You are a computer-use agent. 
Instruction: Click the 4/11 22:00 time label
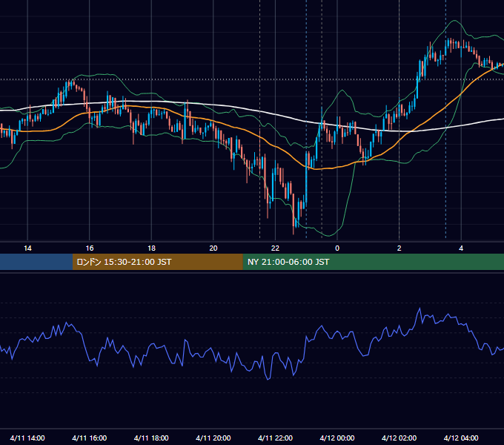(275, 438)
